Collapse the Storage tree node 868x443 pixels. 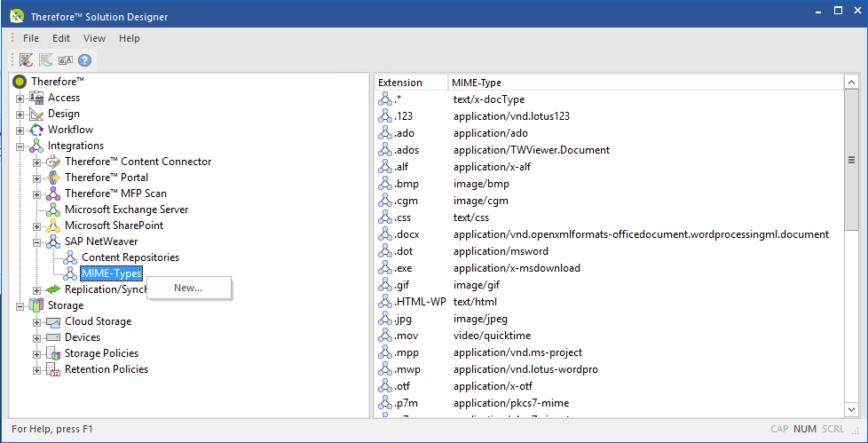20,305
